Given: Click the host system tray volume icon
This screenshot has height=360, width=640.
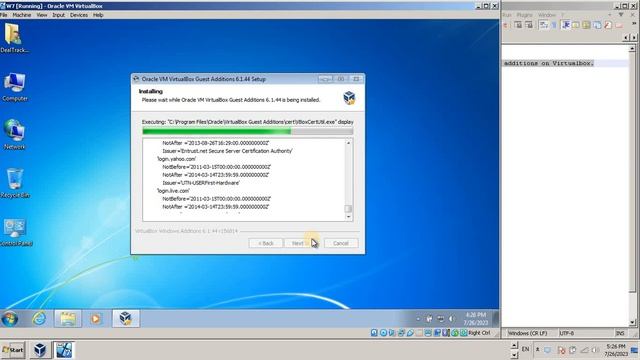Looking at the screenshot, I should pos(596,350).
